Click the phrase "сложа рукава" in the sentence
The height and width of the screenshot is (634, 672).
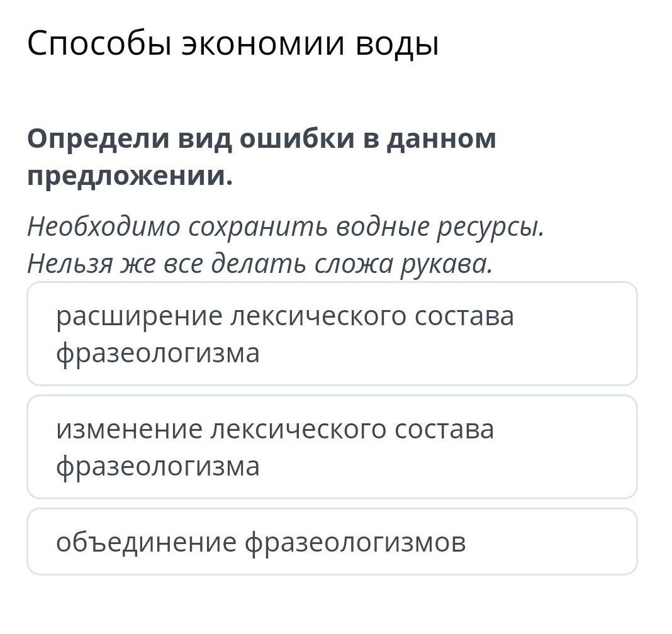pos(403,264)
